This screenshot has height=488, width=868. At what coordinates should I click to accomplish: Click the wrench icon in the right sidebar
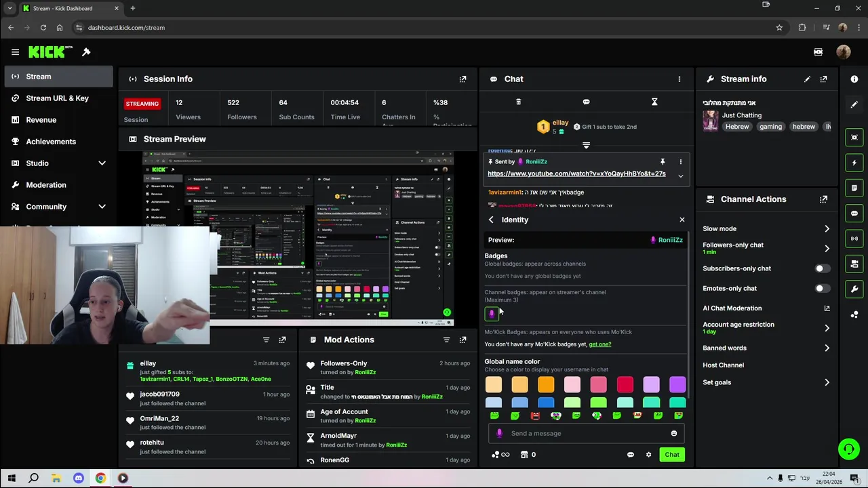click(x=854, y=289)
